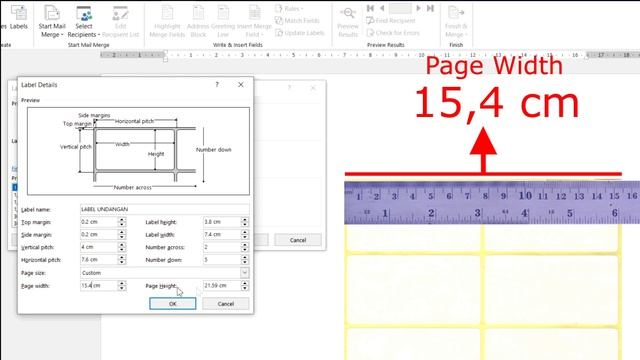Click the Page width value field
This screenshot has height=360, width=640.
[99, 286]
